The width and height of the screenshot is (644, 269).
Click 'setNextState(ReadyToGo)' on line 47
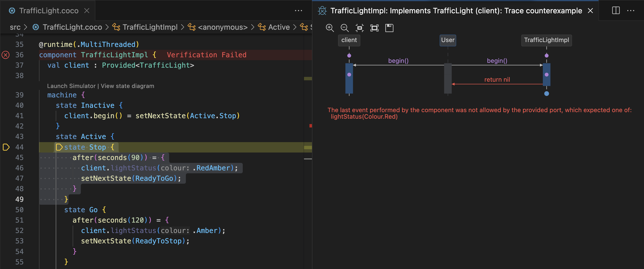[129, 179]
